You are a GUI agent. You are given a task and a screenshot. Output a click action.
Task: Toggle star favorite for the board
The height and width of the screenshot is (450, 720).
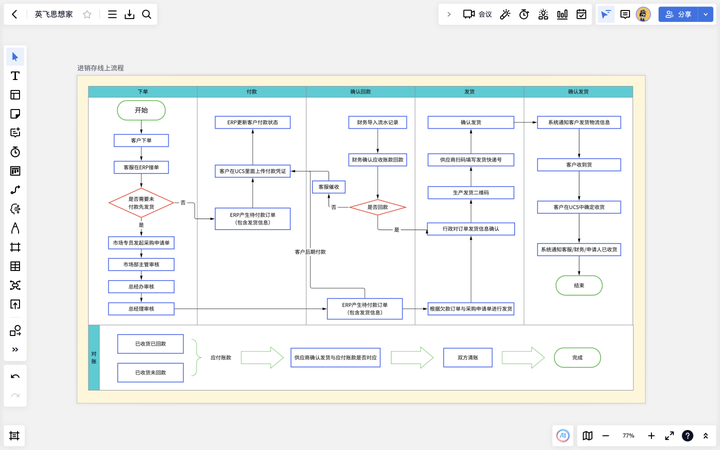[87, 14]
